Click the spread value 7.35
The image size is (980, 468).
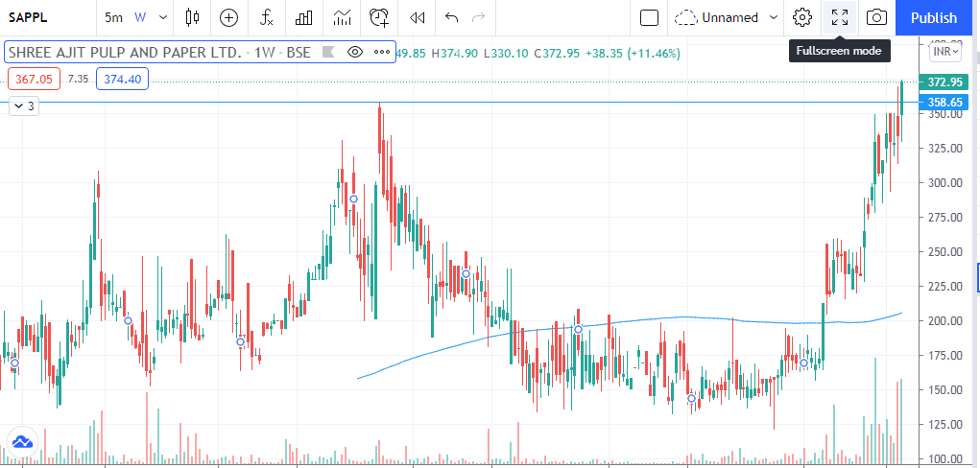click(78, 79)
